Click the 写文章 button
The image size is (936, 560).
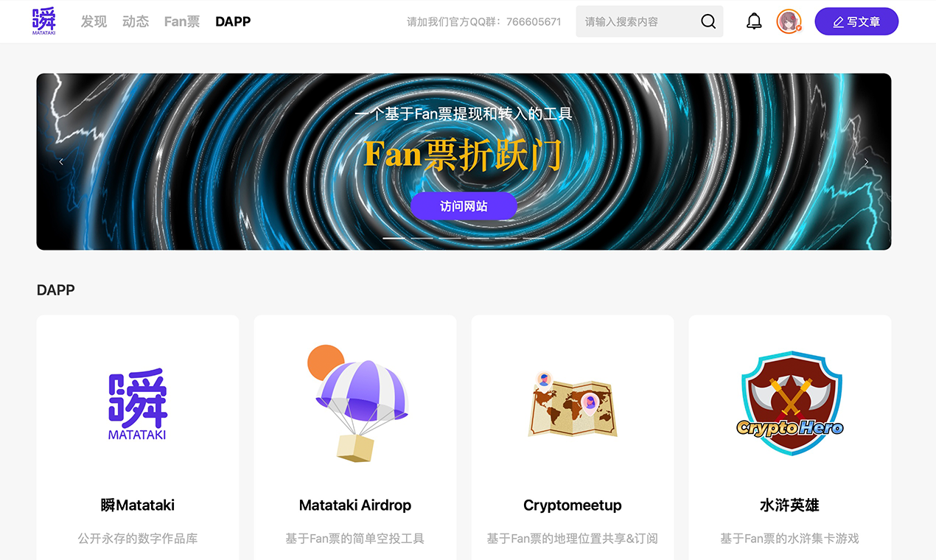pos(856,21)
